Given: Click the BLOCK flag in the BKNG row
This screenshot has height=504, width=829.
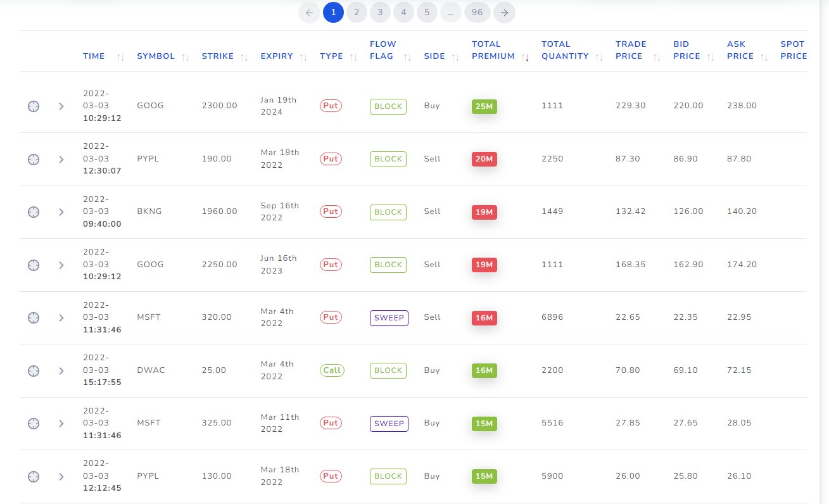Looking at the screenshot, I should coord(388,212).
